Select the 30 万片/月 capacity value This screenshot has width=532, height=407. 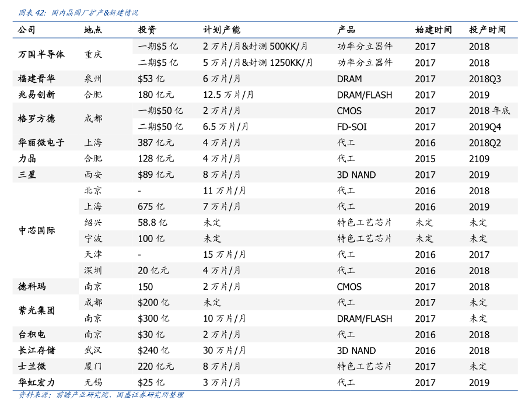(224, 350)
